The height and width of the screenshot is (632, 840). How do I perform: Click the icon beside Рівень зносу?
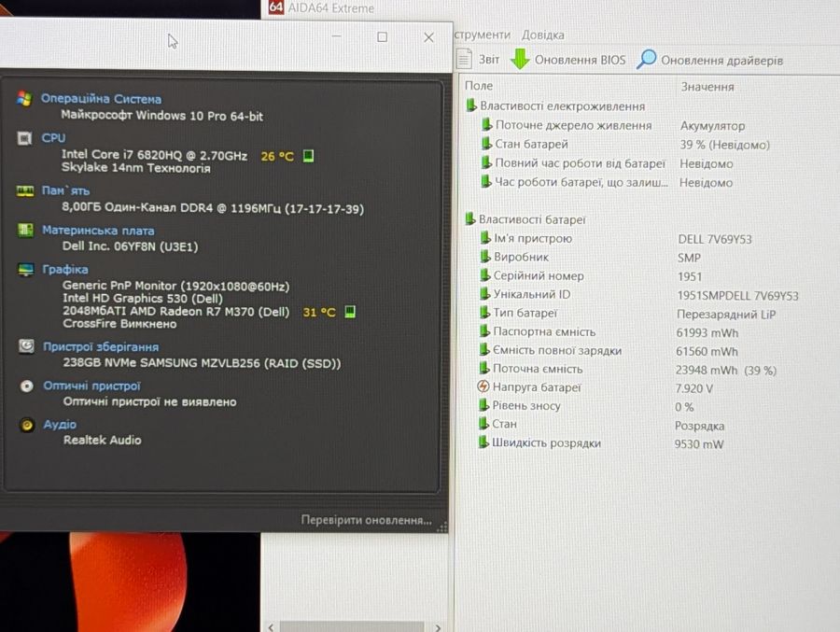point(483,405)
